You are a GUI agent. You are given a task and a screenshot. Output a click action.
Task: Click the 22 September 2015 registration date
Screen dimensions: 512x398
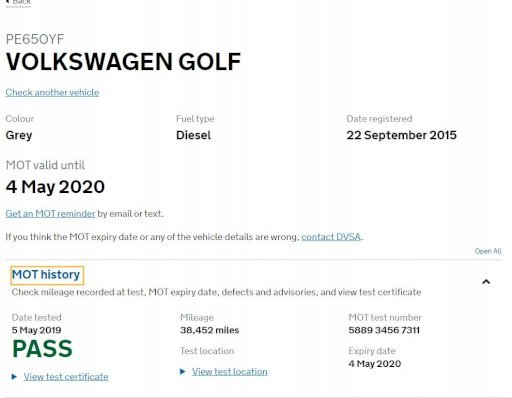pos(401,135)
